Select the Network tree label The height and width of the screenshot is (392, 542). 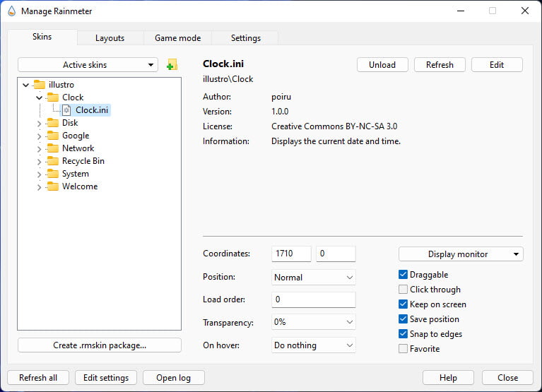point(78,148)
